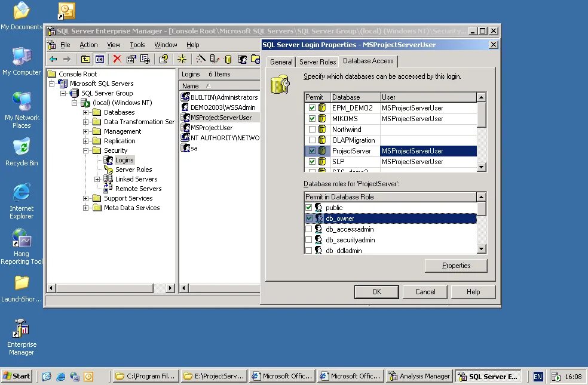Open the Window menu
Image resolution: width=588 pixels, height=385 pixels.
[166, 45]
